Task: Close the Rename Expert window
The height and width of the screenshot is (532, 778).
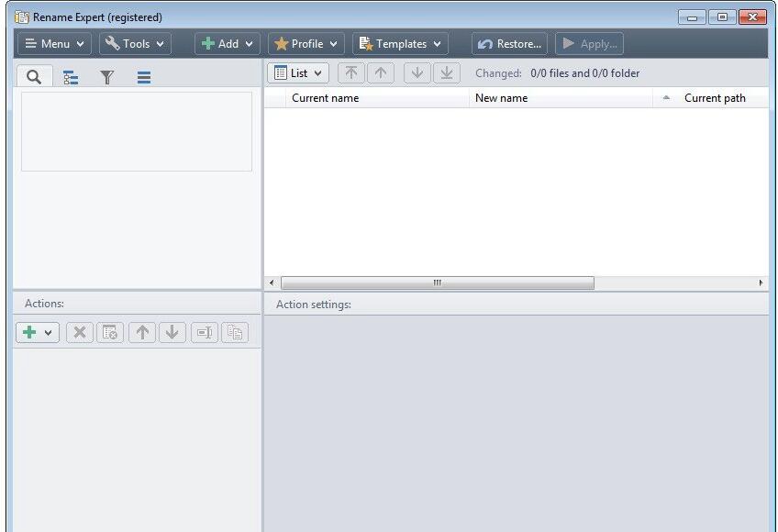Action: coord(752,17)
